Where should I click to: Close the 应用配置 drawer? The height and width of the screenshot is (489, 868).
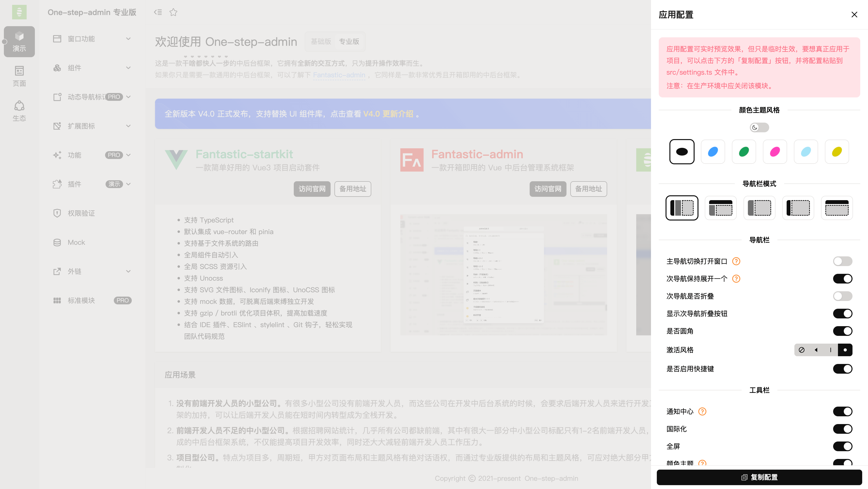[x=854, y=15]
